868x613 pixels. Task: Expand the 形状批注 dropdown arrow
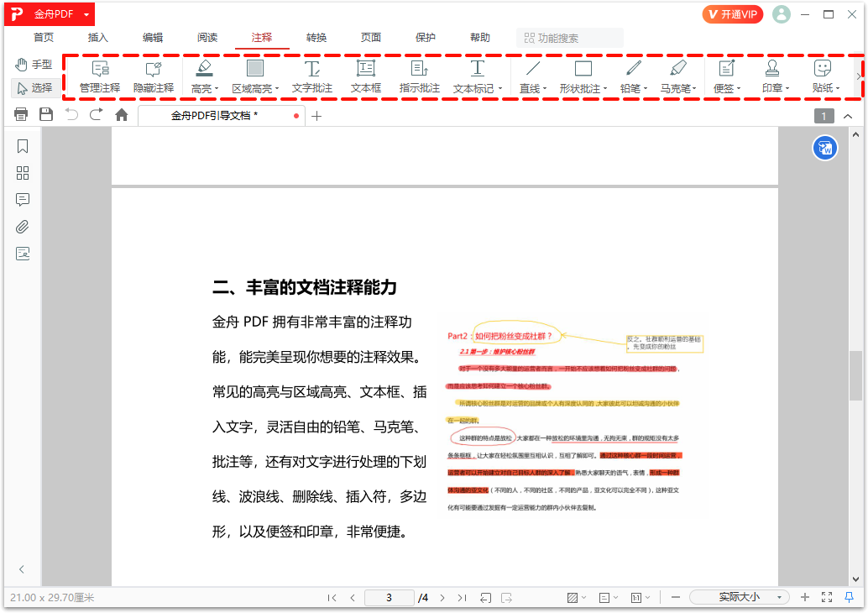tap(605, 89)
